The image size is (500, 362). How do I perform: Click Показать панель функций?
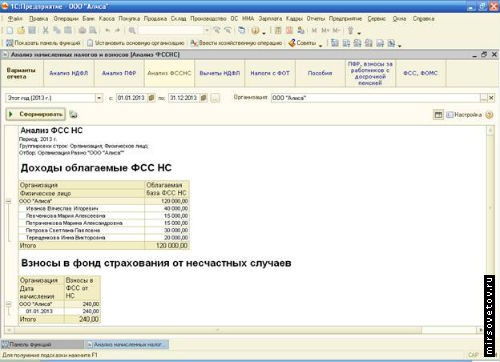(x=43, y=43)
